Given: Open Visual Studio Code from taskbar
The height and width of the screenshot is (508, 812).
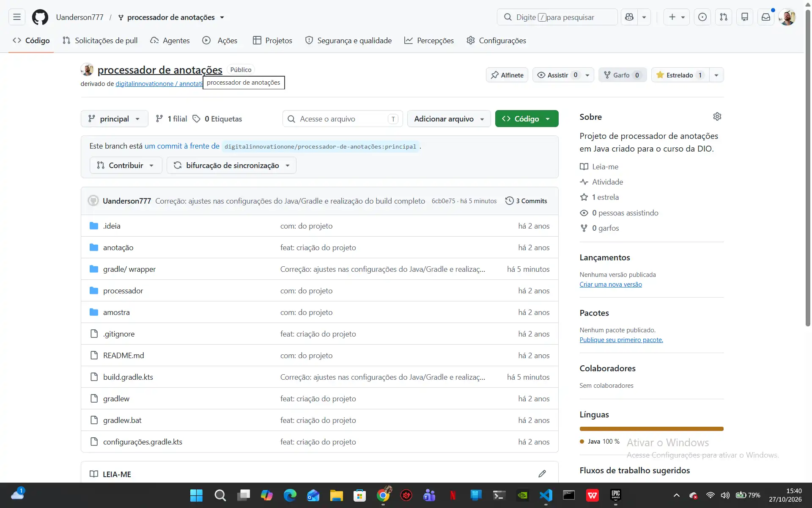Looking at the screenshot, I should 546,495.
